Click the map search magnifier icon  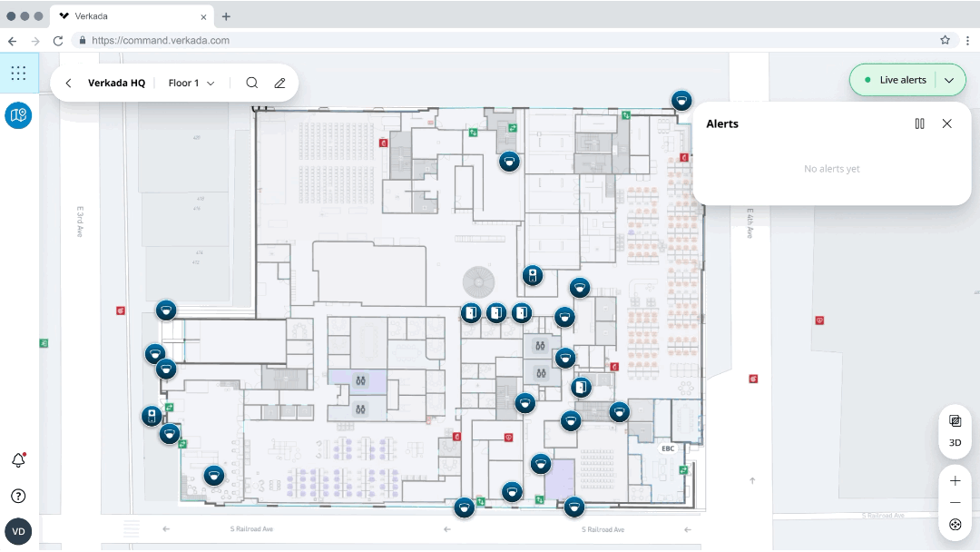click(252, 84)
